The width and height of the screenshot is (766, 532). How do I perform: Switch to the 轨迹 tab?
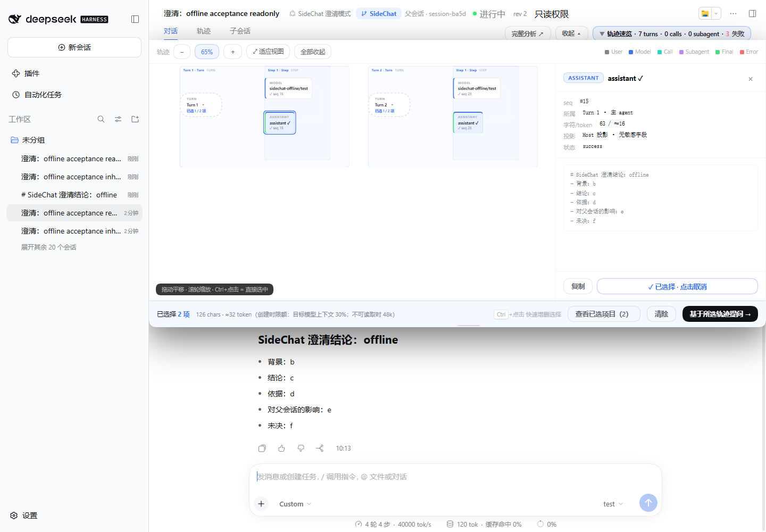204,31
